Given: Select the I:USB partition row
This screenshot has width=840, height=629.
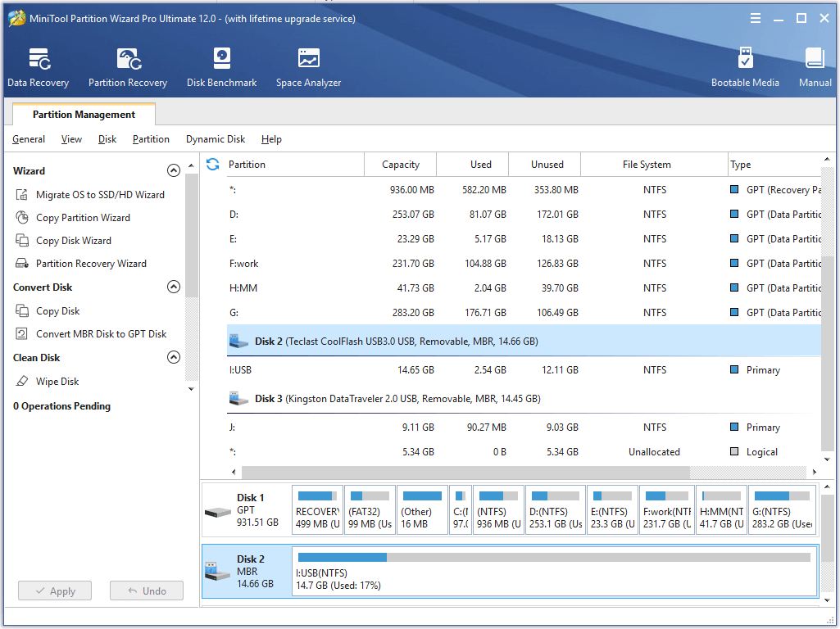Looking at the screenshot, I should click(524, 370).
